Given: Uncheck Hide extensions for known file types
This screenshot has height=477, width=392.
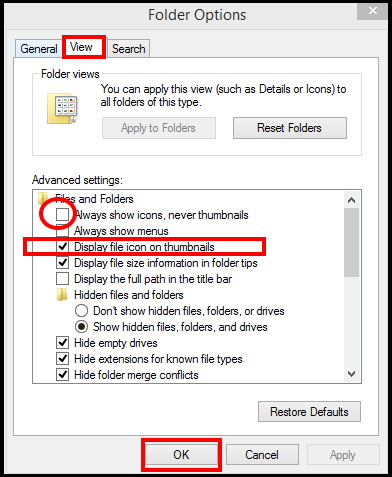Looking at the screenshot, I should pos(62,359).
